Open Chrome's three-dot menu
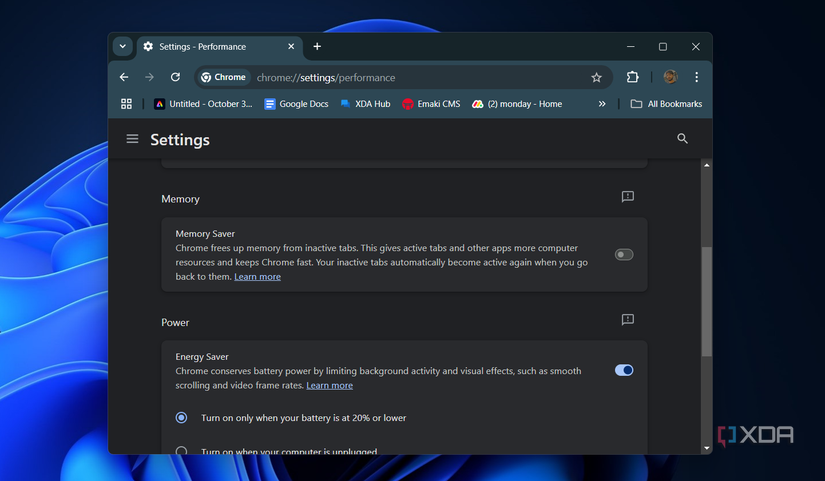Screen dimensions: 825x481 pyautogui.click(x=697, y=77)
